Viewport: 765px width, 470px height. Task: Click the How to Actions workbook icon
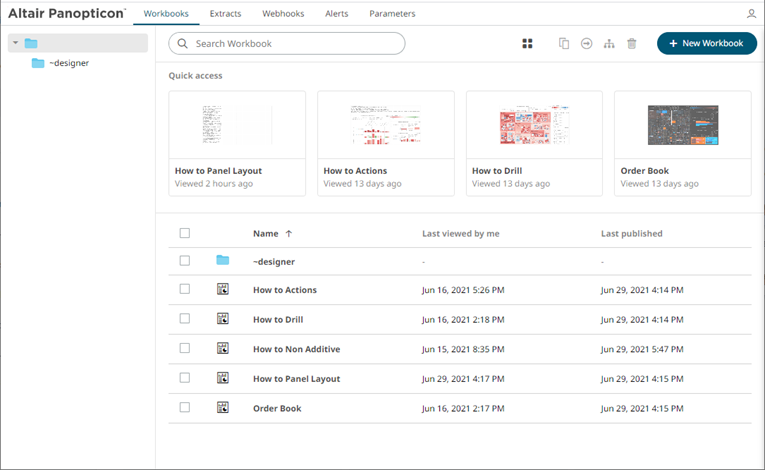tap(222, 290)
